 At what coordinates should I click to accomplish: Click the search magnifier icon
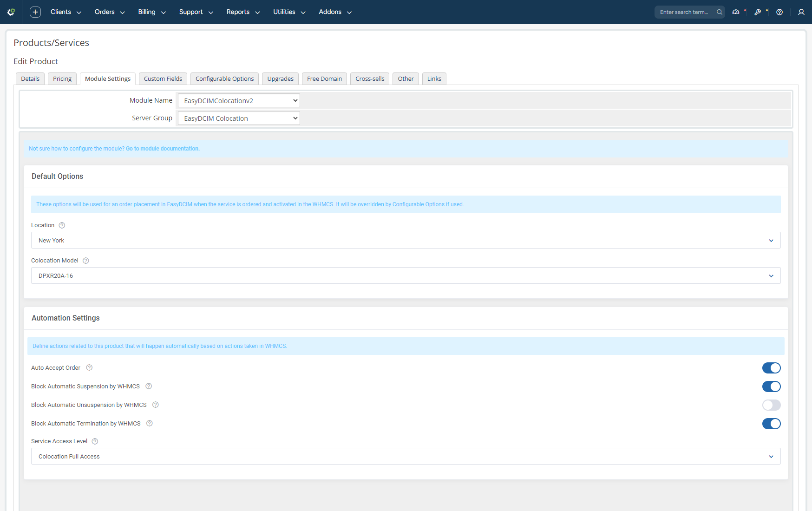coord(719,12)
